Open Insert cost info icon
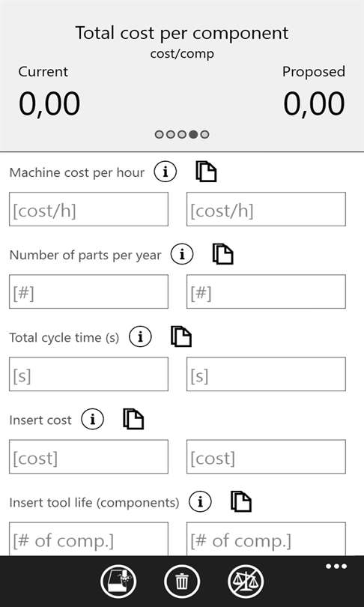This screenshot has height=607, width=364. click(x=92, y=420)
